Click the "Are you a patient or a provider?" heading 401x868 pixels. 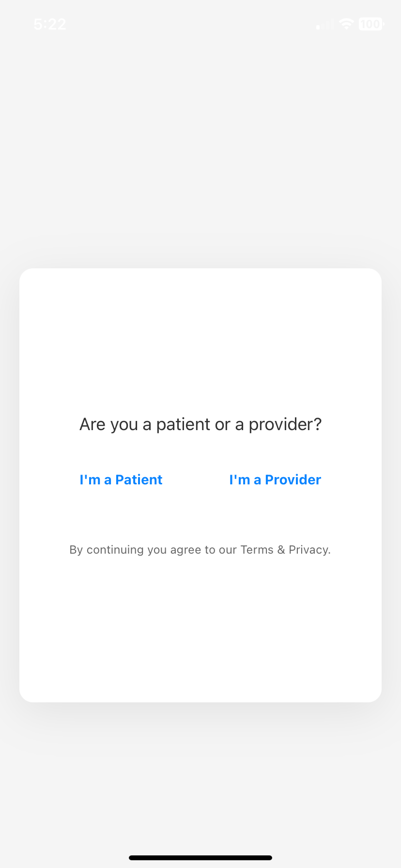(200, 424)
